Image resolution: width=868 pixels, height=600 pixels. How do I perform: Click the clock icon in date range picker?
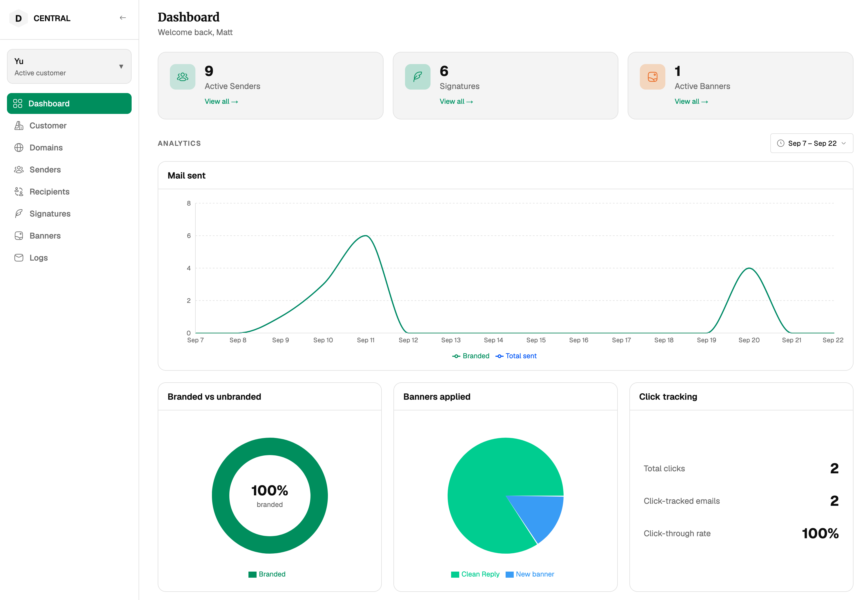(781, 143)
